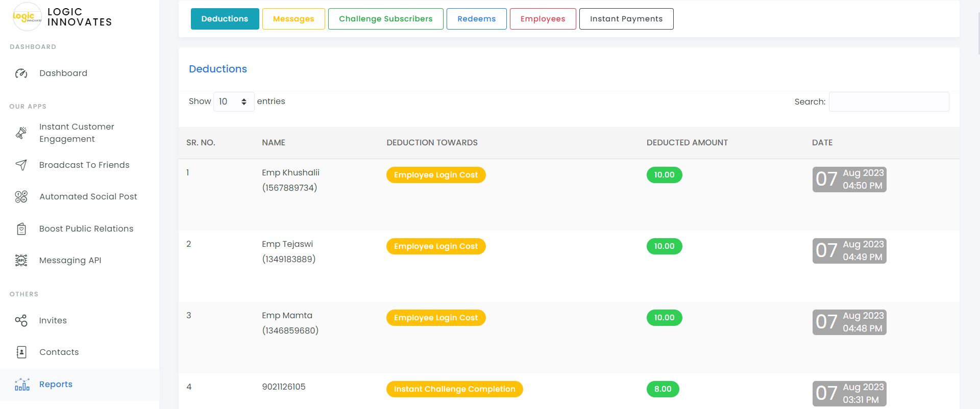
Task: Click Employee Login Cost badge for Emp Mamta
Action: coord(436,318)
